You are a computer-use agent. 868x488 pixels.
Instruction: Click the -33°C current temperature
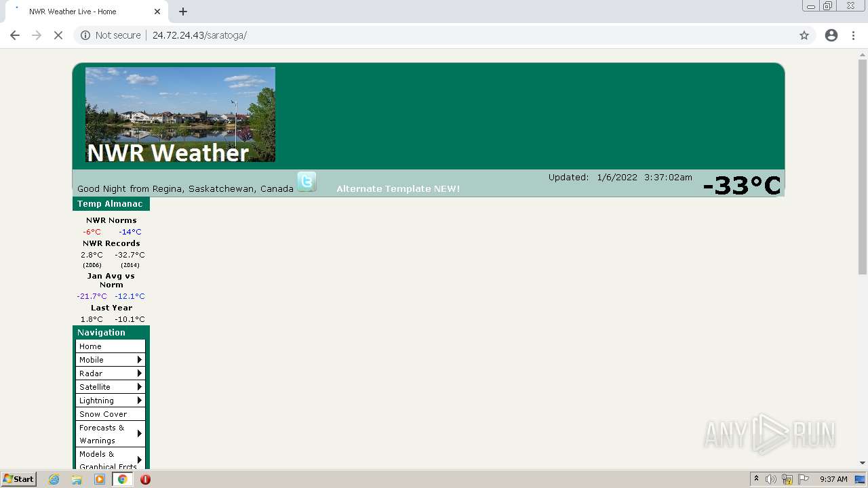741,185
